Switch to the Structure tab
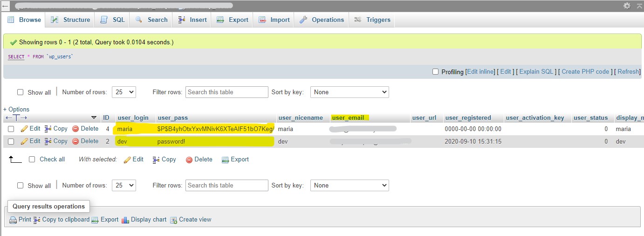Screen dimensions: 644x236 (x=70, y=20)
